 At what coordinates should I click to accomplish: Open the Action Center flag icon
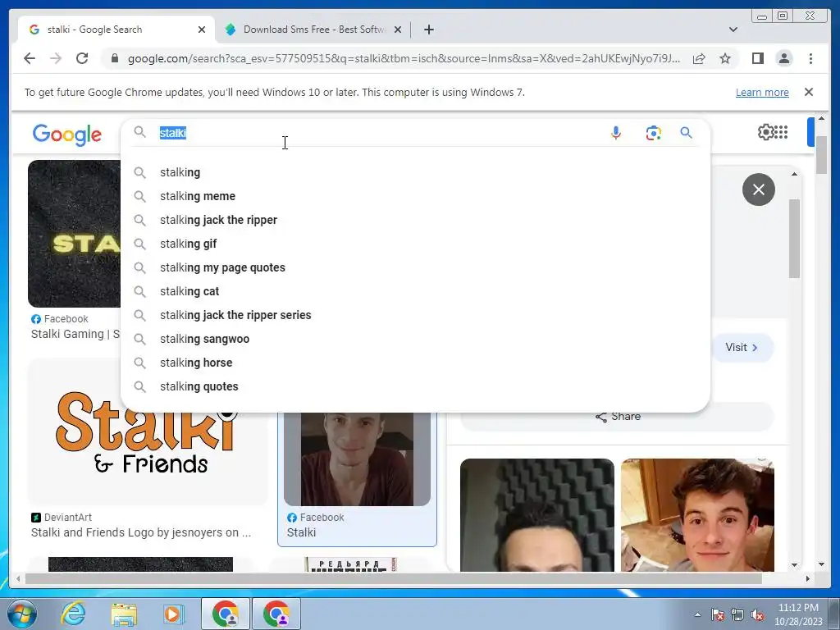tap(717, 614)
